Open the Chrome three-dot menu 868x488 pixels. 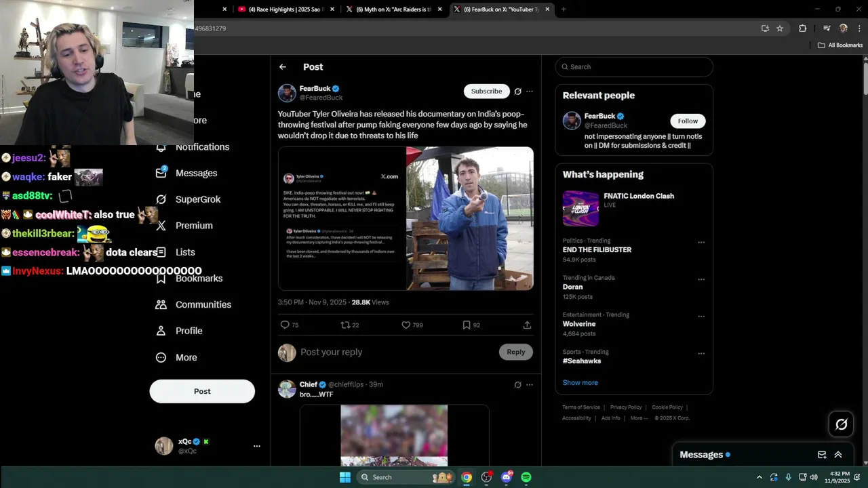tap(859, 28)
